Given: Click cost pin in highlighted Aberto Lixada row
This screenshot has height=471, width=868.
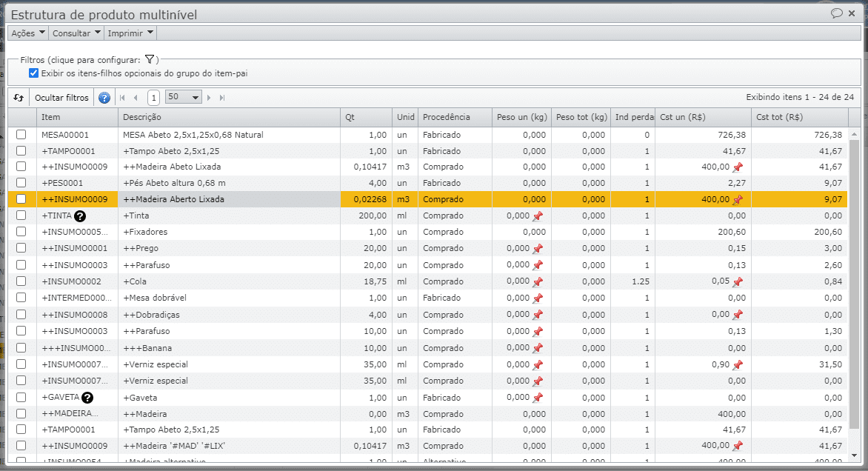Looking at the screenshot, I should tap(738, 200).
